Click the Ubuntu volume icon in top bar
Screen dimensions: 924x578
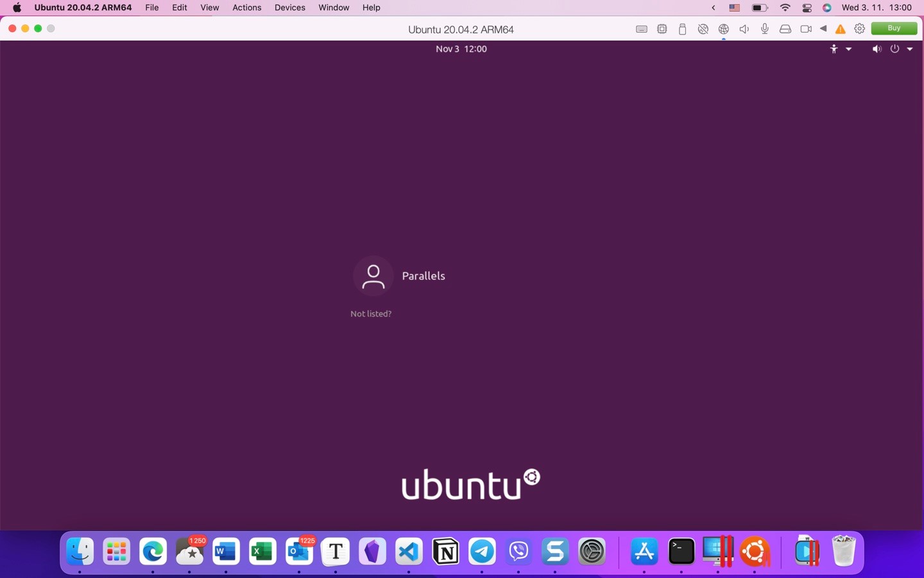[877, 49]
